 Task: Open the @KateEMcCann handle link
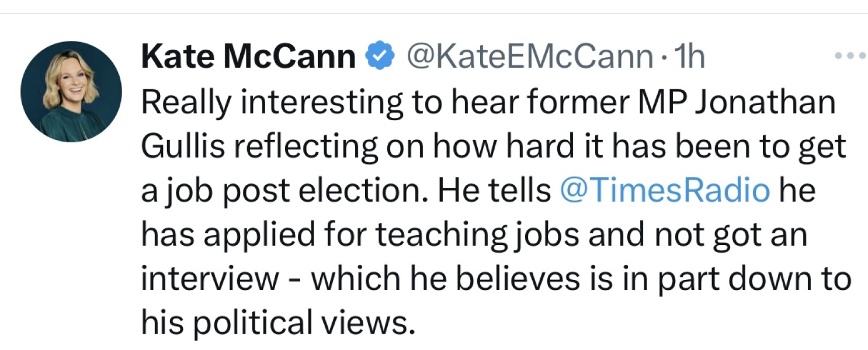tap(529, 57)
